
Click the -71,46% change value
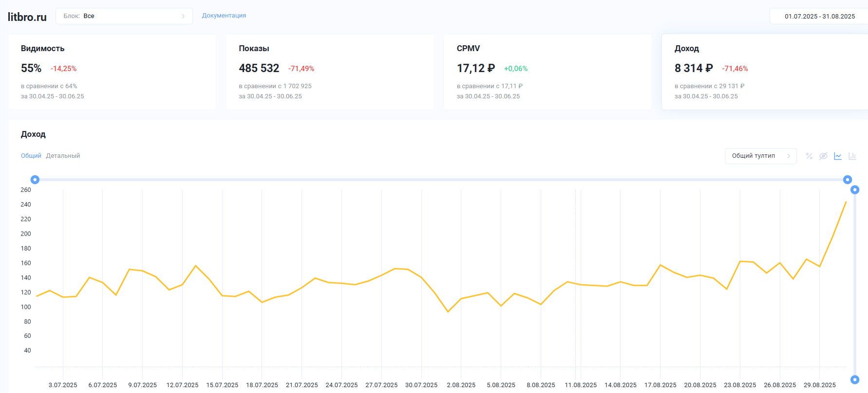pos(735,69)
